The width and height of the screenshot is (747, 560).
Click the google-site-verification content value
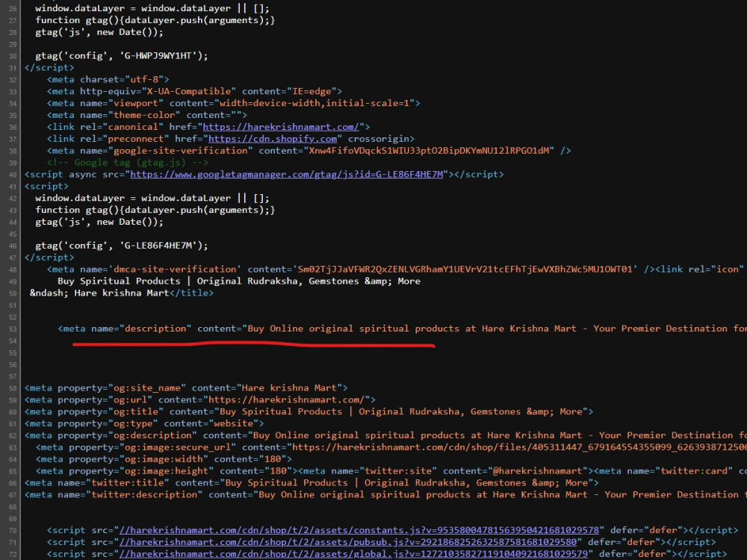point(431,151)
